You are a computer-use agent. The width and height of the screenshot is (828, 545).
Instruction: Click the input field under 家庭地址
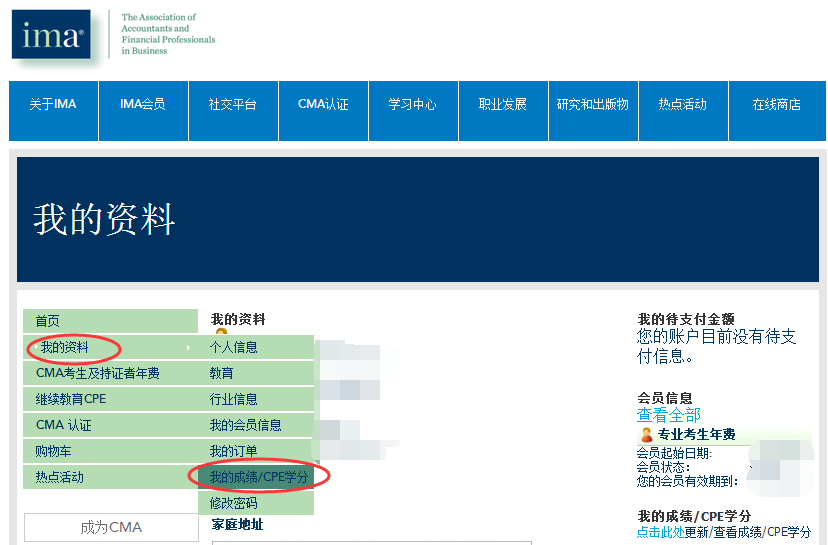coord(372,543)
